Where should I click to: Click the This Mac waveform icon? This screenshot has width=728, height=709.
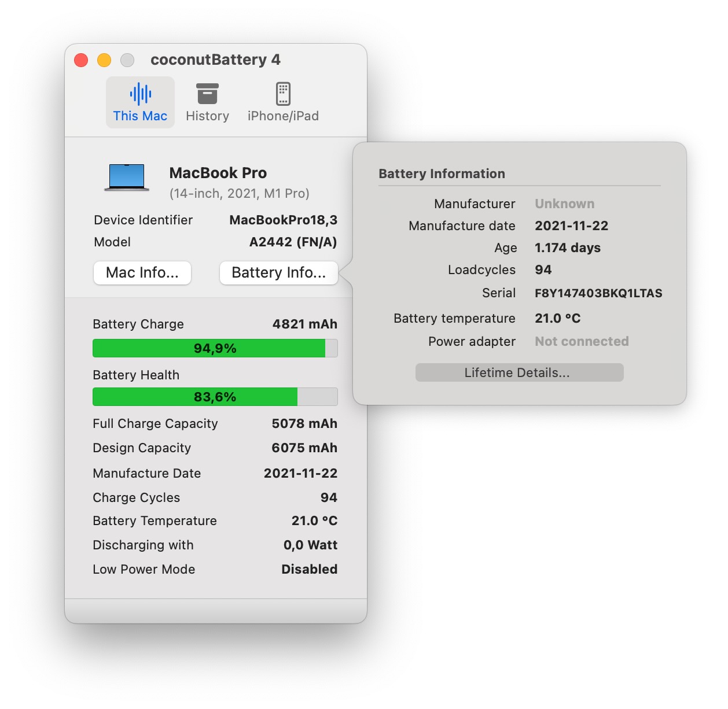(140, 94)
